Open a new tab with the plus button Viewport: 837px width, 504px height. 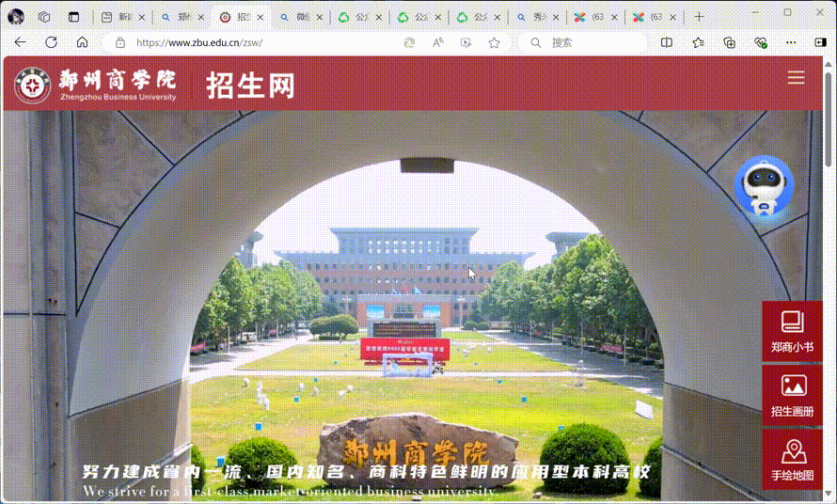pos(699,17)
